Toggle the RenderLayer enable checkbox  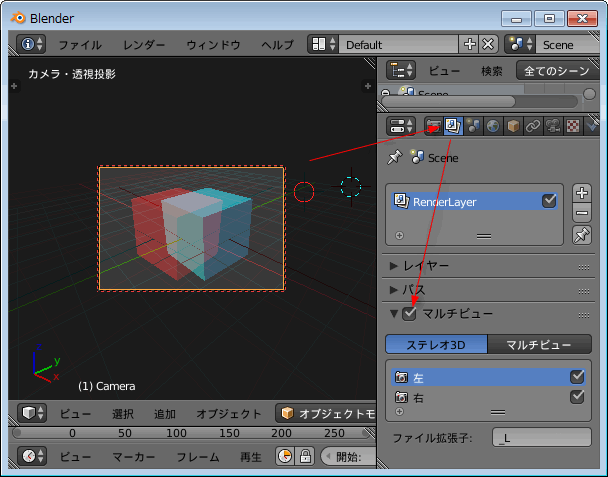(549, 201)
